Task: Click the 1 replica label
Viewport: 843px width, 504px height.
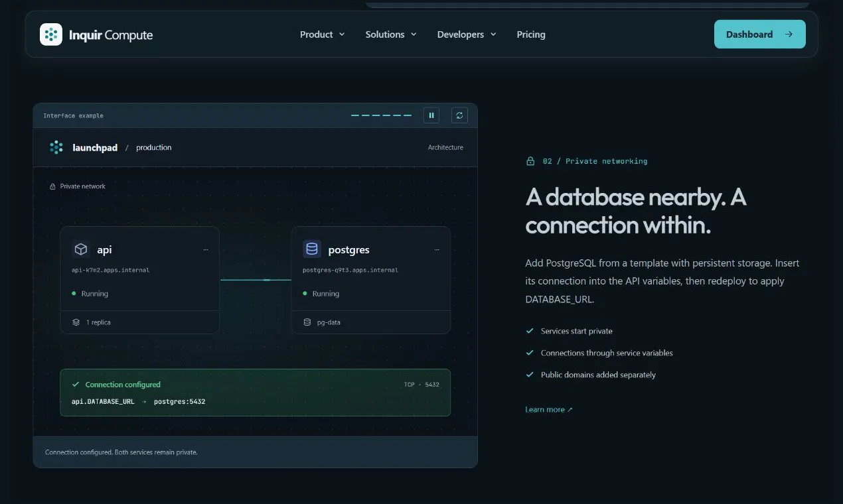Action: [98, 322]
